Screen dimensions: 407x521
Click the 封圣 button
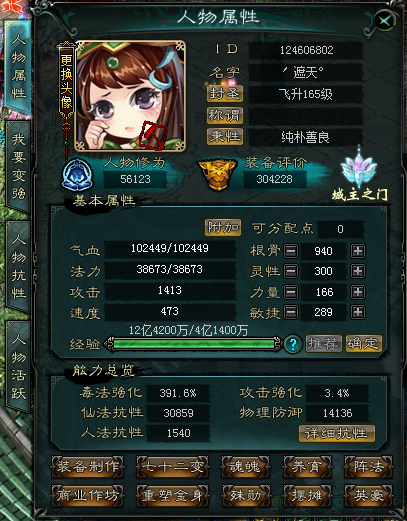(225, 94)
